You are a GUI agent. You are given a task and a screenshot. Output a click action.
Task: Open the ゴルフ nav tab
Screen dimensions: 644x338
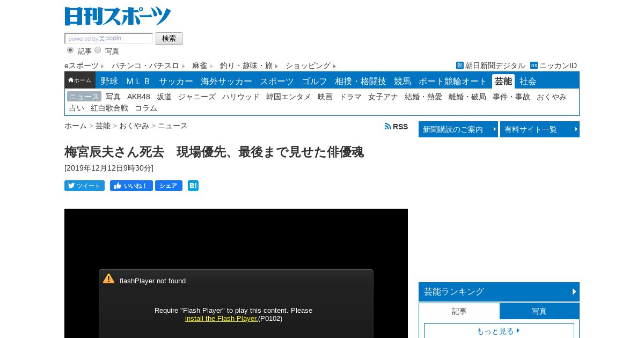tap(314, 81)
